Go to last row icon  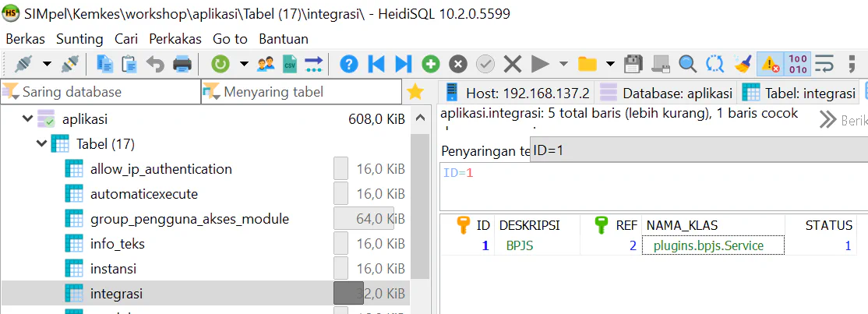(x=403, y=64)
